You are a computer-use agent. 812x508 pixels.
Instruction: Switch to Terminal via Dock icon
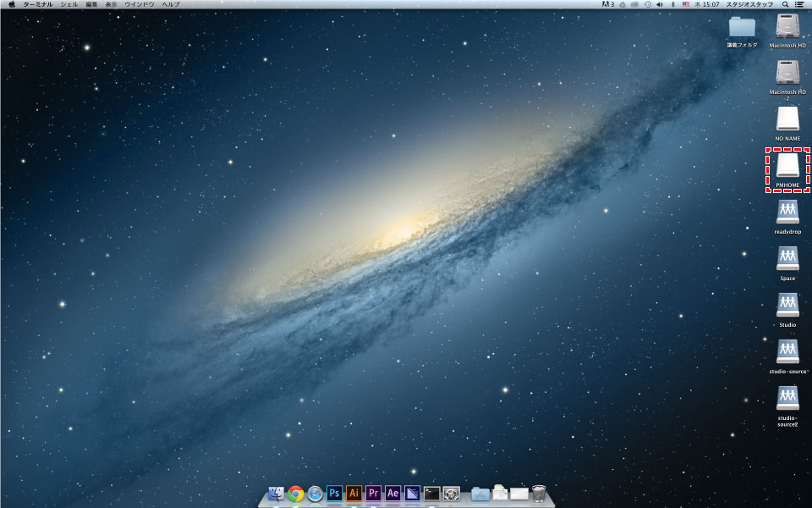coord(431,493)
